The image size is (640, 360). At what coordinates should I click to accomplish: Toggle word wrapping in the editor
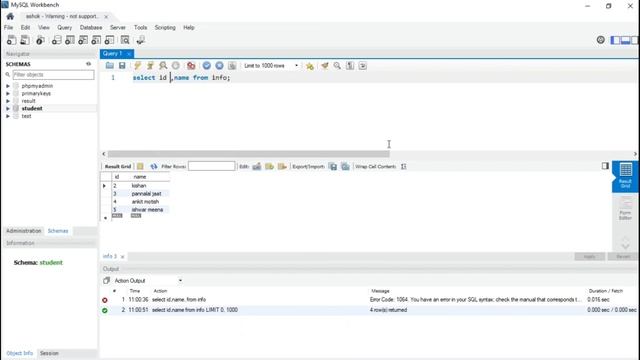coord(362,65)
